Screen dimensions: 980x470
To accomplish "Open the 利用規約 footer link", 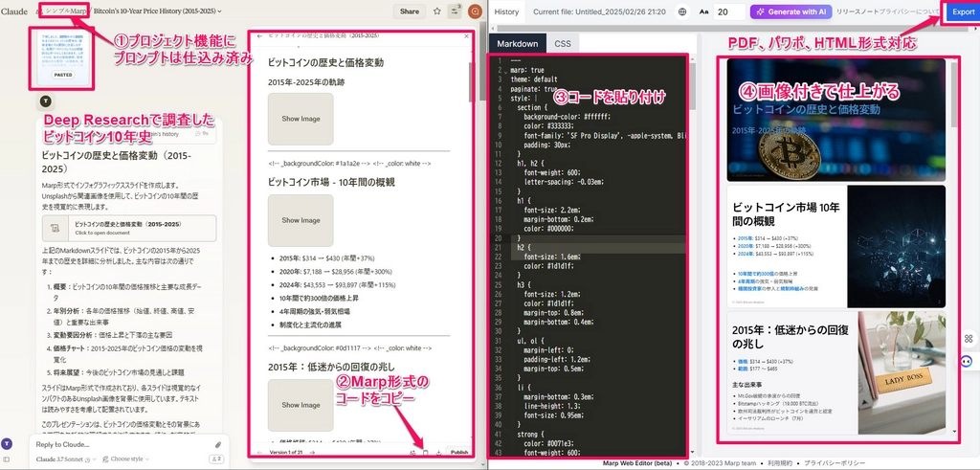I will point(779,463).
